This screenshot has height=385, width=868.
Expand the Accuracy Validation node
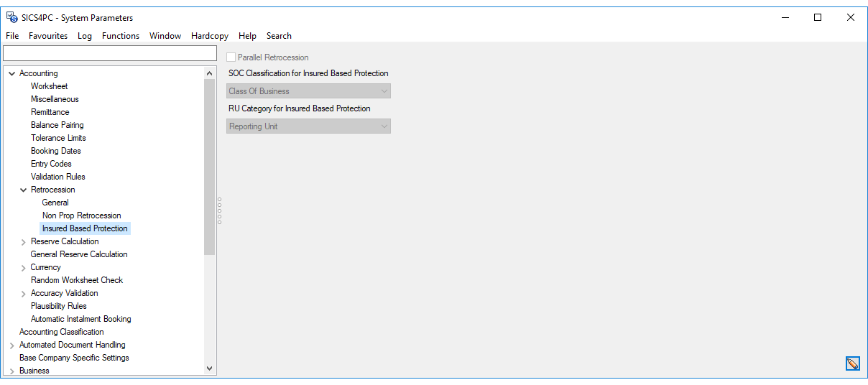tap(23, 294)
